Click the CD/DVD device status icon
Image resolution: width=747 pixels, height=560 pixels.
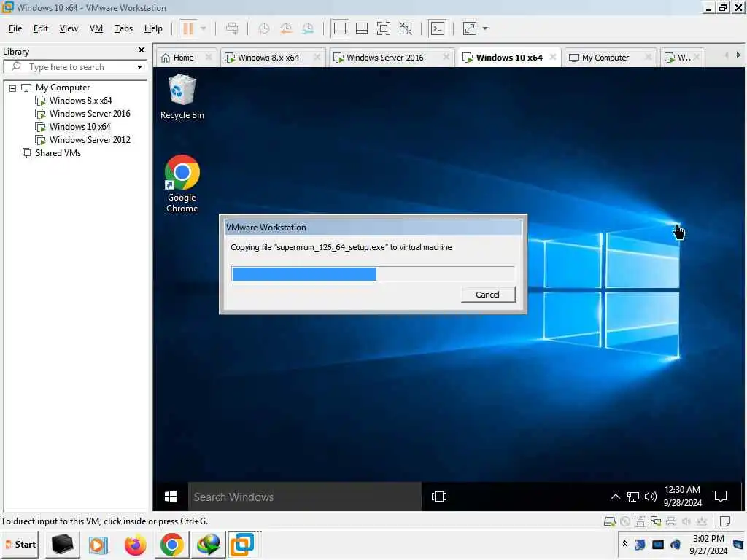(625, 522)
